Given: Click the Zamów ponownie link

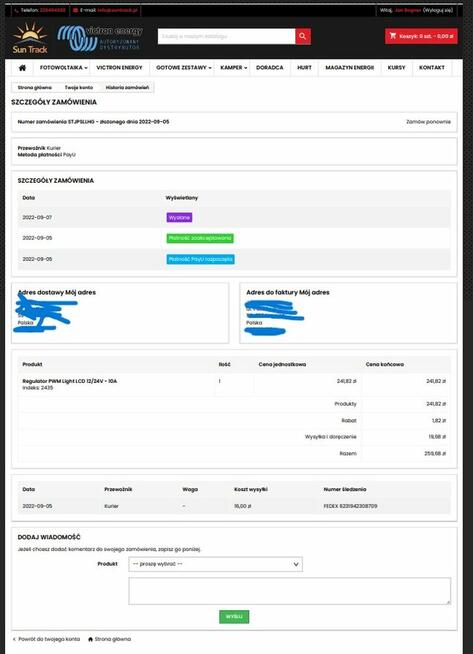Looking at the screenshot, I should (428, 122).
